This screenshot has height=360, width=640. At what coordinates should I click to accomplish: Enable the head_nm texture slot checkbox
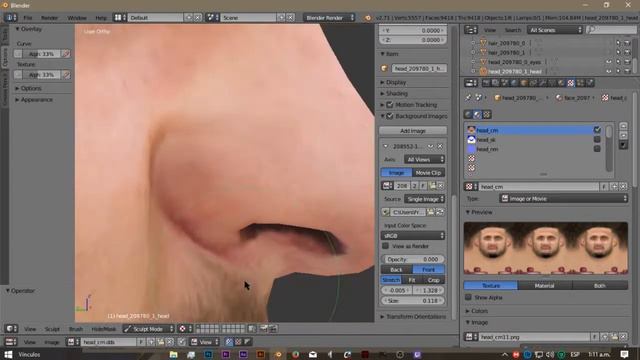coord(597,149)
